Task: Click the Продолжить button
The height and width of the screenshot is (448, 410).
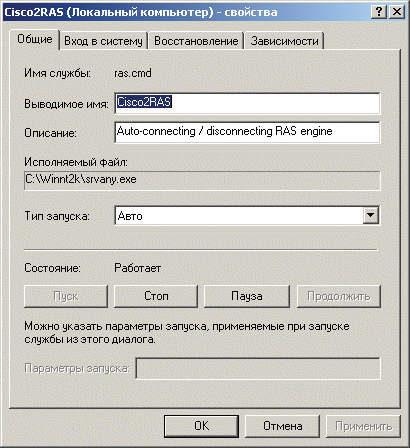Action: [x=339, y=296]
